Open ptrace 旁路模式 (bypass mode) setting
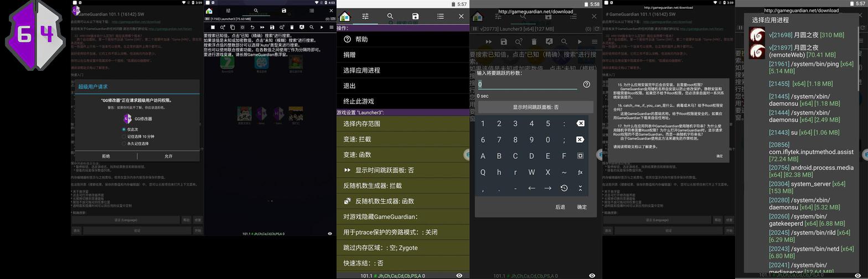The width and height of the screenshot is (868, 279). pyautogui.click(x=403, y=232)
